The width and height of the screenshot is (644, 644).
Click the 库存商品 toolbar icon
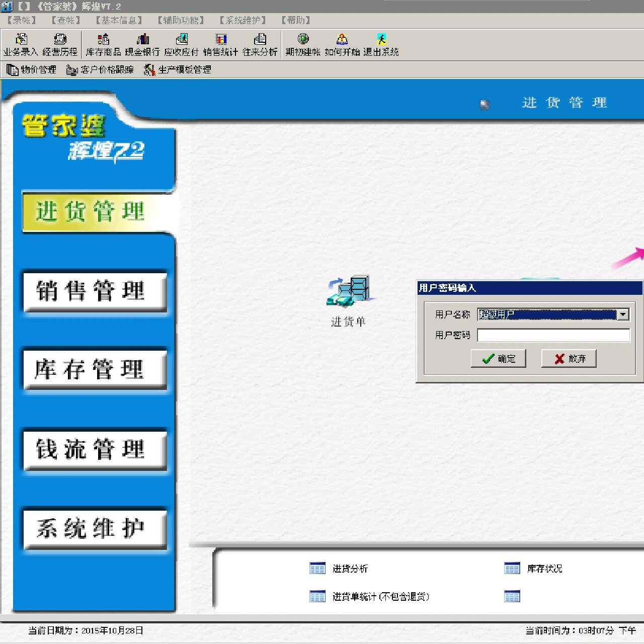pos(103,40)
